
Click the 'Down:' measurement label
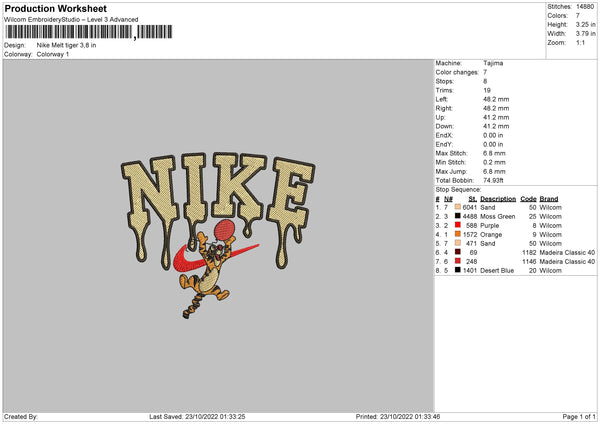pos(444,126)
